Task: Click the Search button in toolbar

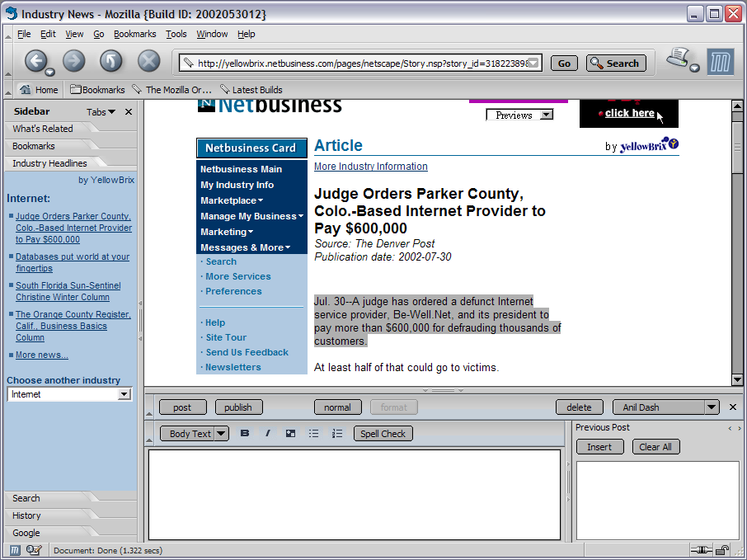Action: [616, 63]
